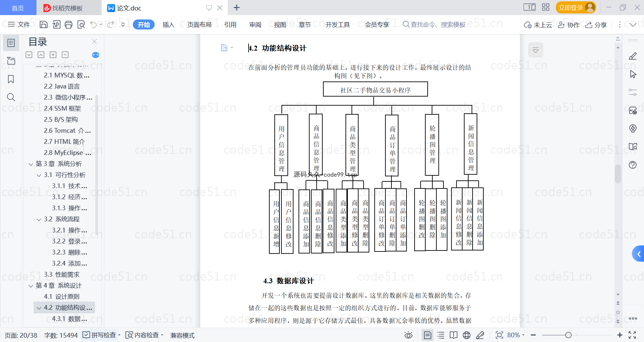Close the 目录 panel

[95, 42]
